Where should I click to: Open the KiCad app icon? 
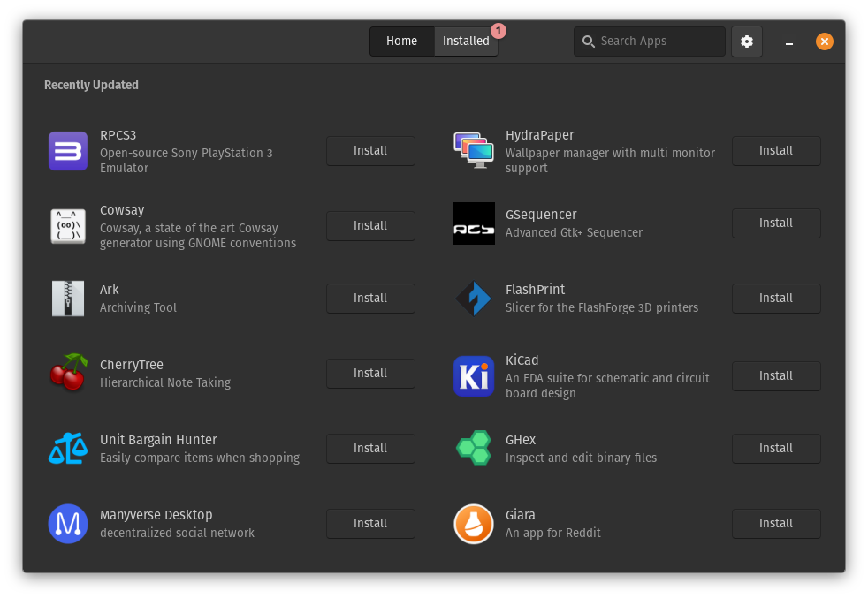click(473, 375)
